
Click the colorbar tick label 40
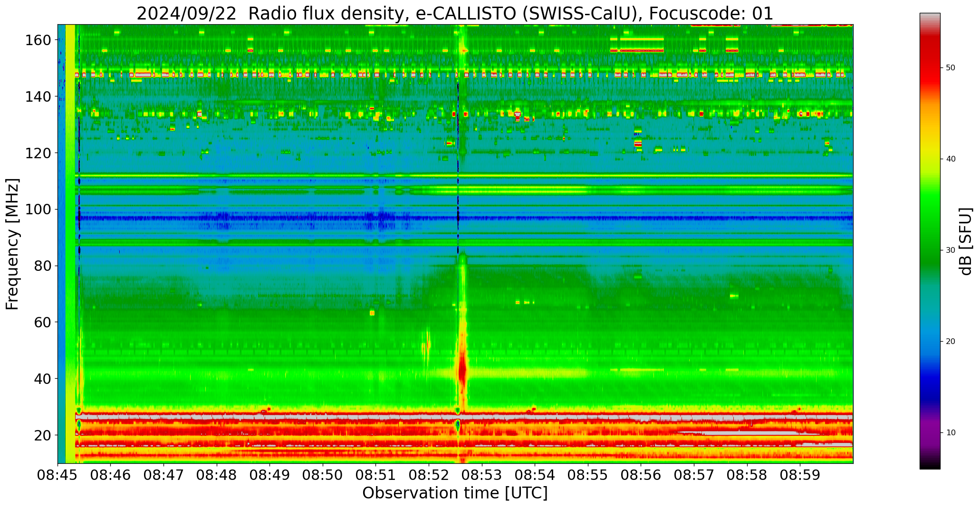coord(950,159)
